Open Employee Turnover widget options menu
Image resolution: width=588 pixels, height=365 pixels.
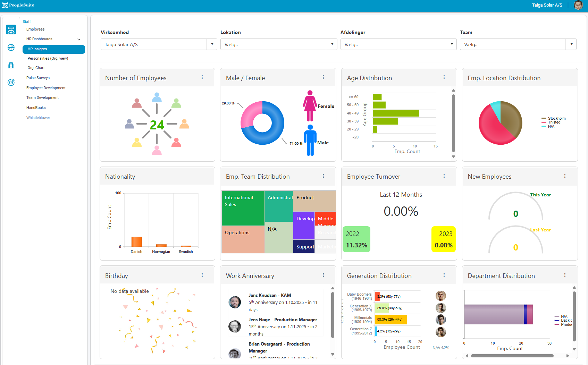tap(444, 176)
